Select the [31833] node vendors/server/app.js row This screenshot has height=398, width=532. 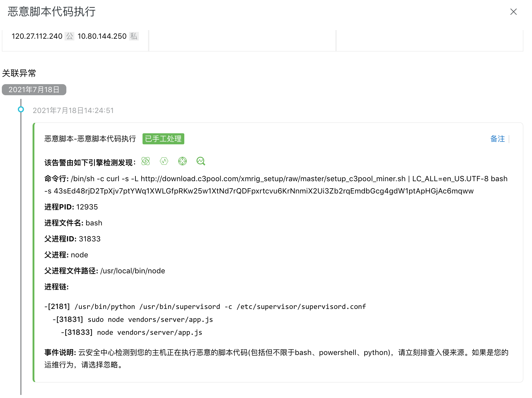click(131, 332)
